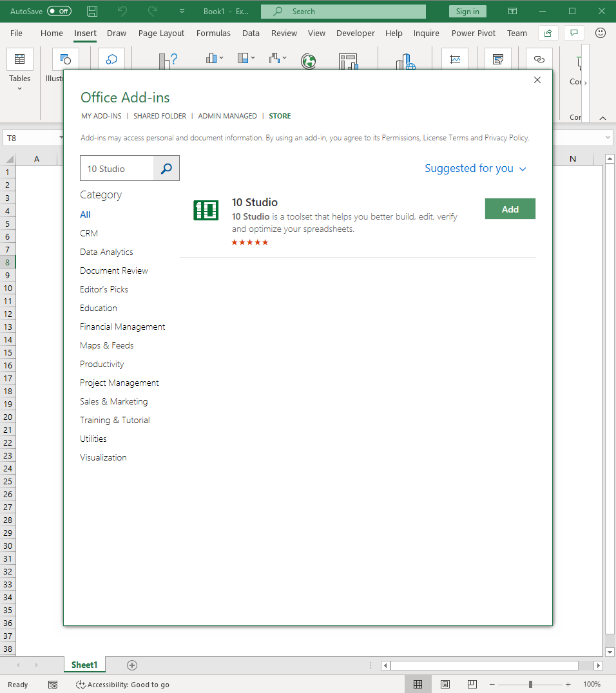Select the Editor's Picks category

coord(104,289)
